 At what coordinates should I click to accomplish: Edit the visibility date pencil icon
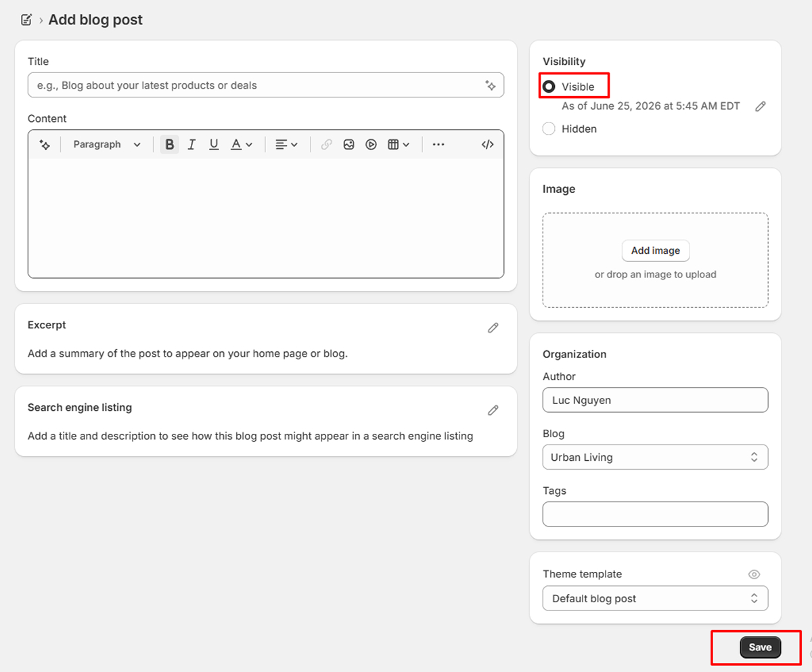[761, 106]
